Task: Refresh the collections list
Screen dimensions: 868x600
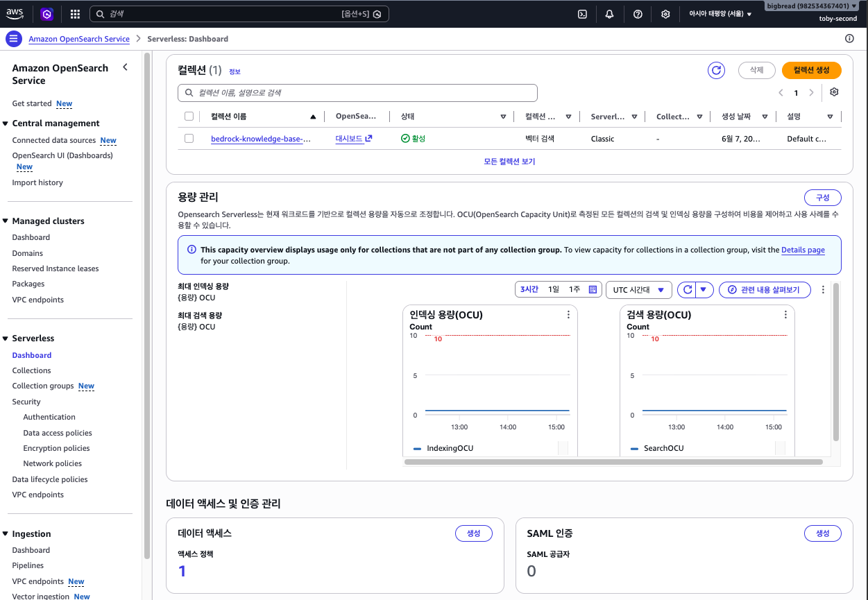Action: pos(716,70)
